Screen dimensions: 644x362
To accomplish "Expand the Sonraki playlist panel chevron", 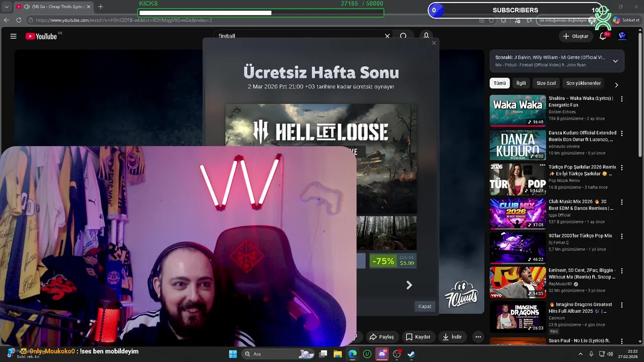I will point(615,61).
